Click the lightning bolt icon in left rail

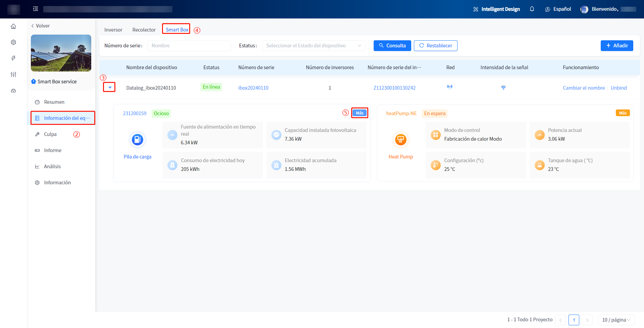pyautogui.click(x=13, y=58)
